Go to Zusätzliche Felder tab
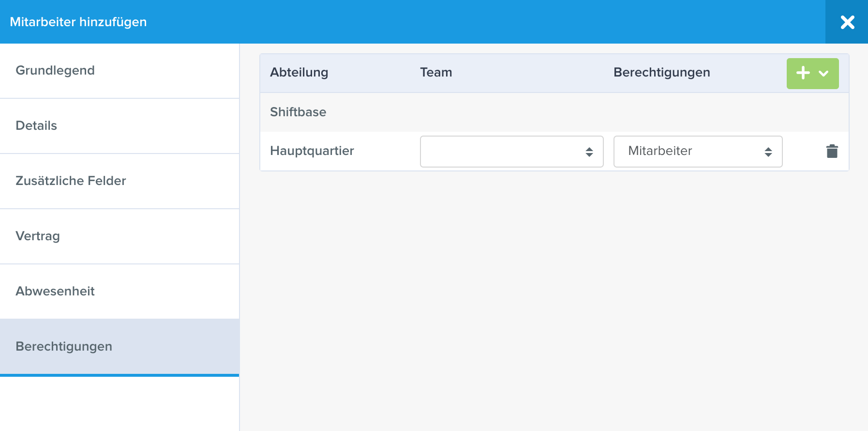This screenshot has height=431, width=868. pyautogui.click(x=120, y=181)
